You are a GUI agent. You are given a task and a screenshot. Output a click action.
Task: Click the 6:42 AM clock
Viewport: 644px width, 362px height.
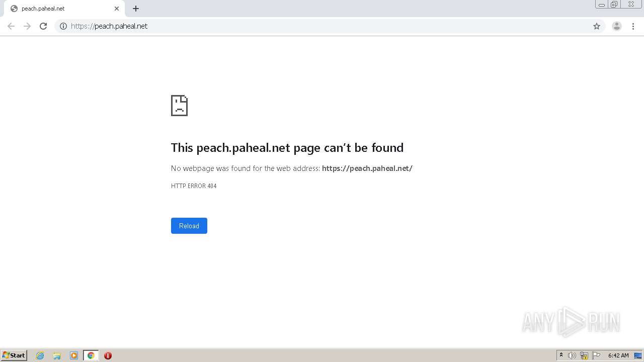click(x=618, y=355)
